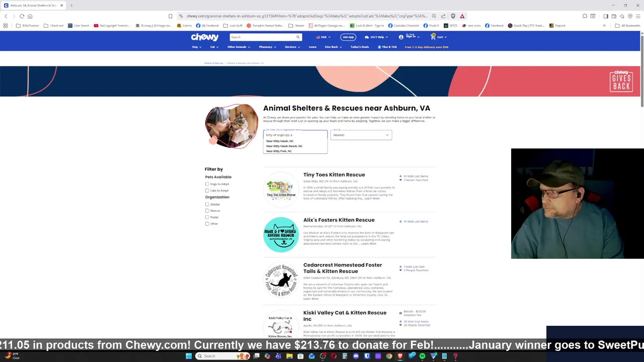
Task: Click the share icon in address bar
Action: (x=443, y=16)
